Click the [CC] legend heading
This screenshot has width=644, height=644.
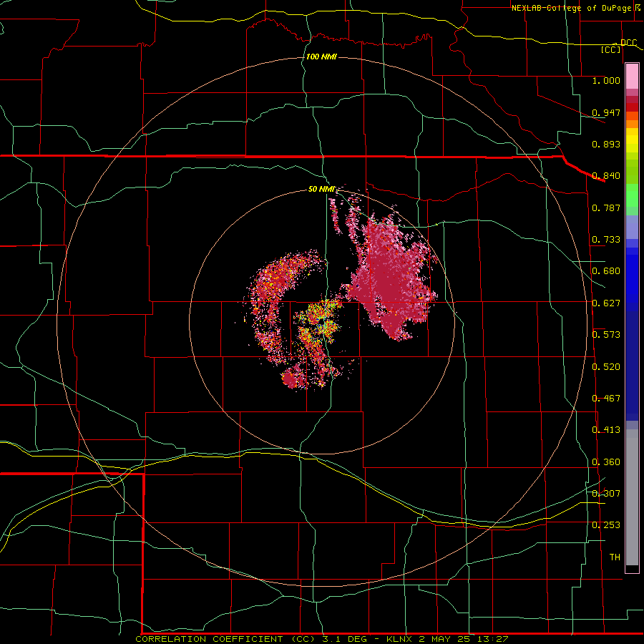point(611,50)
